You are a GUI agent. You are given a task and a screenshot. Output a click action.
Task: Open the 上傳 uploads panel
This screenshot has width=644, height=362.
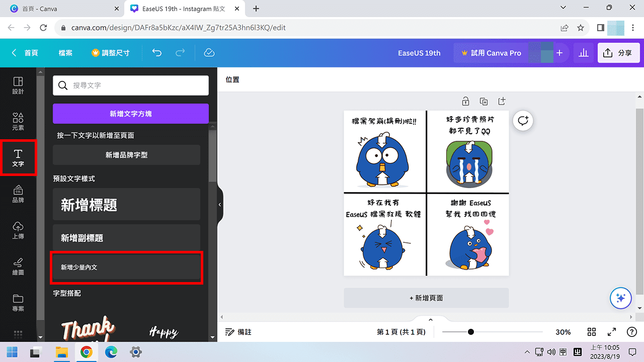tap(18, 230)
